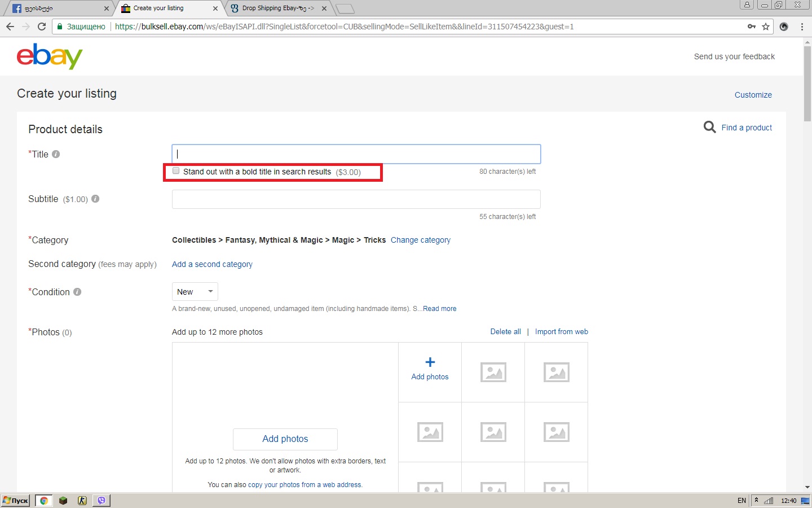Open the Minecraft block taskbar icon
The image size is (812, 508).
[63, 501]
